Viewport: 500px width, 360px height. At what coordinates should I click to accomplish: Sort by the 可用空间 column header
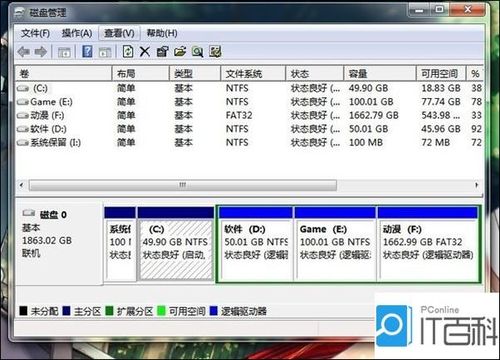click(x=441, y=73)
